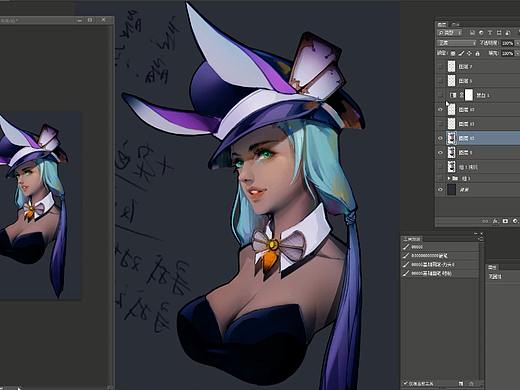520x390 pixels.
Task: Enable the shape layer filter icon
Action: [x=499, y=33]
